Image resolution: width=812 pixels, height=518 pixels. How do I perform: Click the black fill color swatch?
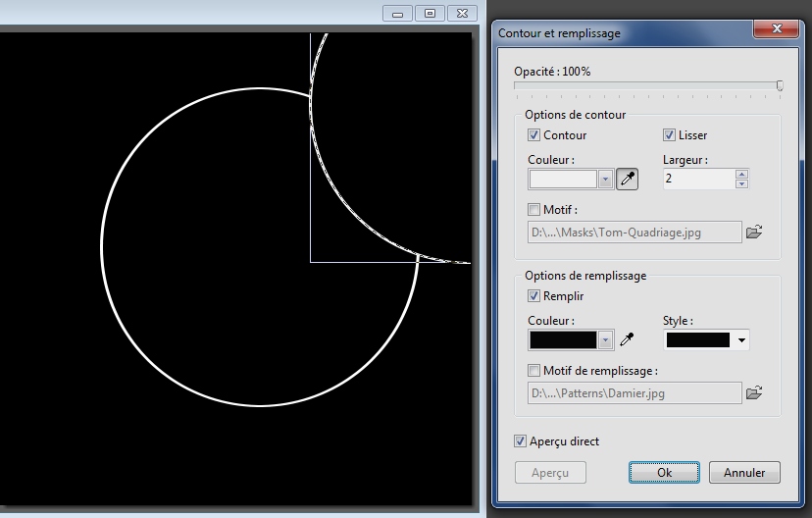pos(563,339)
